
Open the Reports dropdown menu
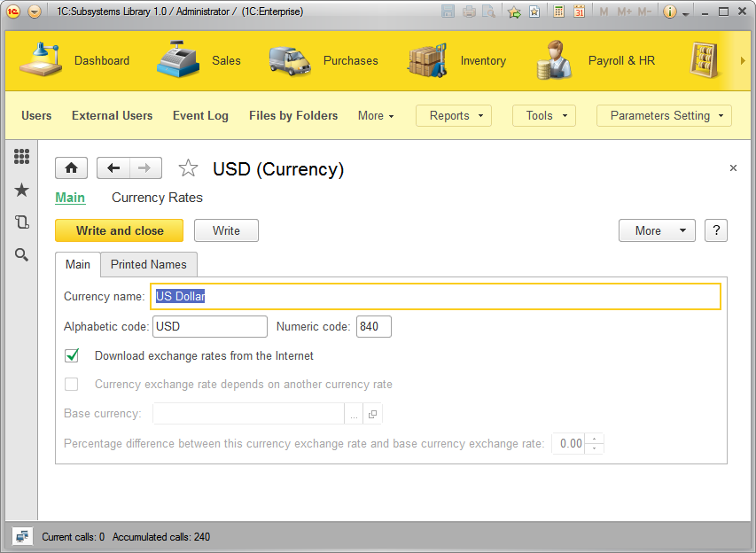pos(454,116)
